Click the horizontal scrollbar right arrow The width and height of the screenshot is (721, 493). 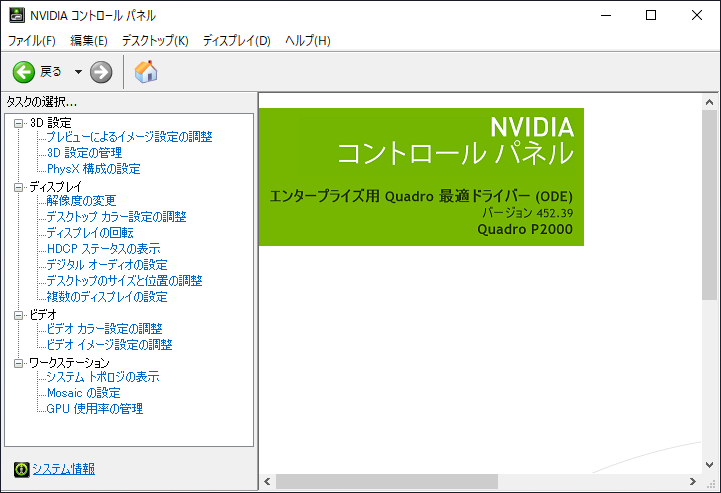(692, 482)
